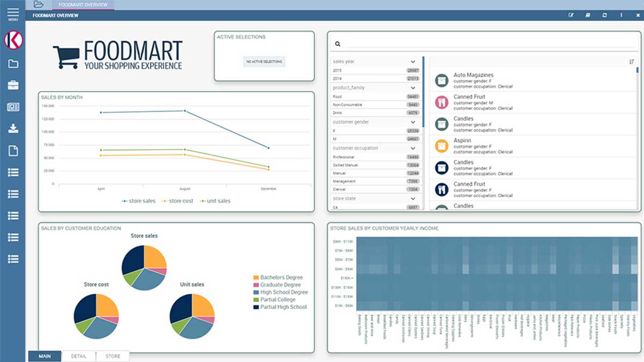Screen dimensions: 644x362
Task: Click the Auto Magazines product icon
Action: tap(442, 80)
